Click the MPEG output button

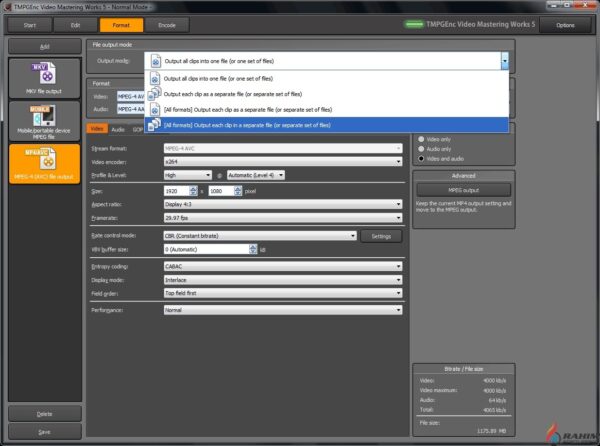tap(463, 190)
